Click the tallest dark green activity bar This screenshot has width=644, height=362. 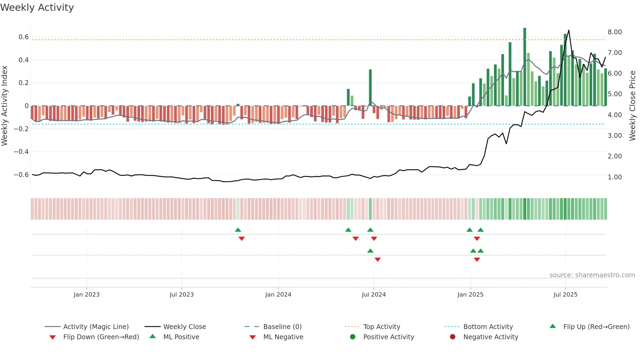[525, 67]
